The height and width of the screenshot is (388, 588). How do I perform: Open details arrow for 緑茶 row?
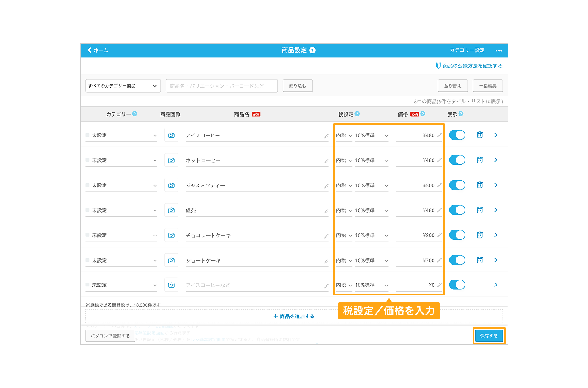(x=496, y=210)
